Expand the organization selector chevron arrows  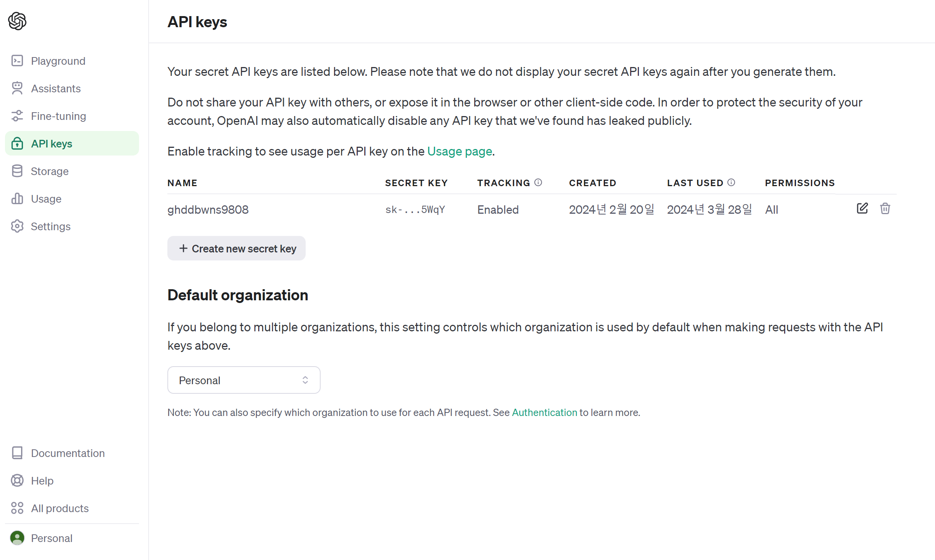click(x=305, y=380)
